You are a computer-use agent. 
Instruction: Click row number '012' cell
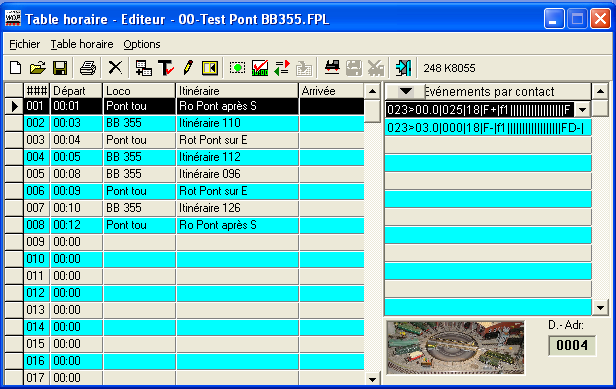click(37, 293)
